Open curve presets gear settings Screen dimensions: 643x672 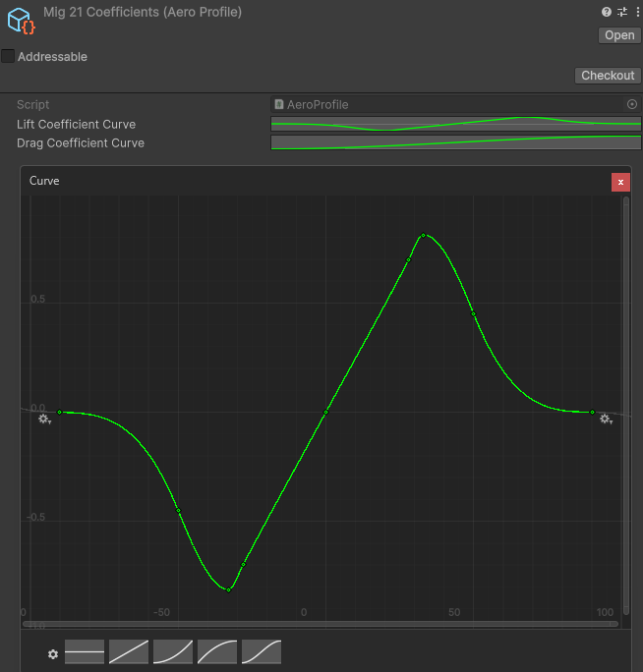(53, 654)
